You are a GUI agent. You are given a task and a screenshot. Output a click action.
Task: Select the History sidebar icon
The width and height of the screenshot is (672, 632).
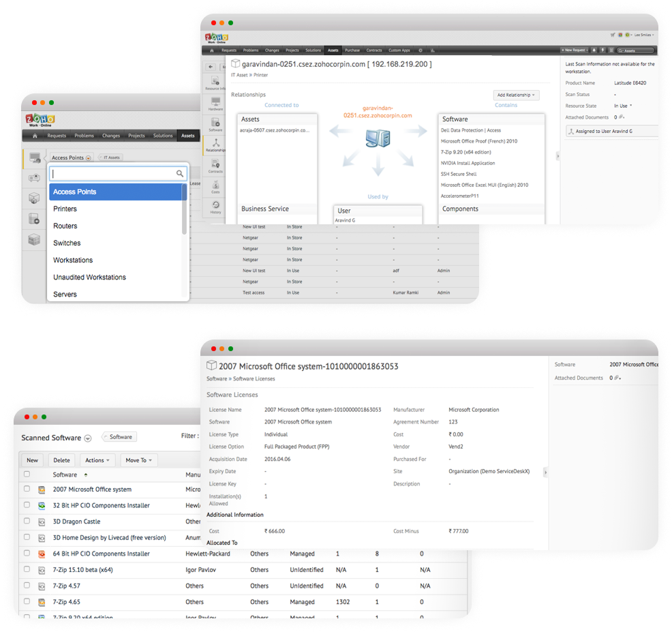point(215,207)
